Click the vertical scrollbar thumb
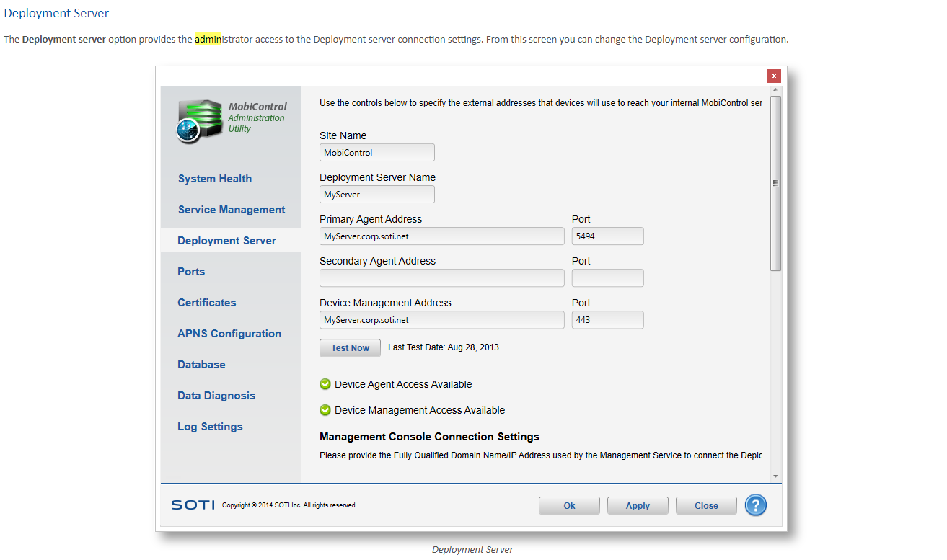Screen dimensions: 947x560 776,183
